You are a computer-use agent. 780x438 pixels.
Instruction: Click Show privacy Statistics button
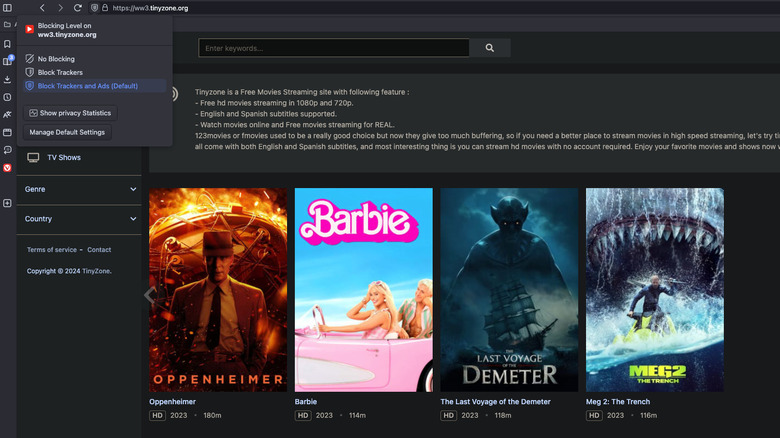tap(69, 113)
